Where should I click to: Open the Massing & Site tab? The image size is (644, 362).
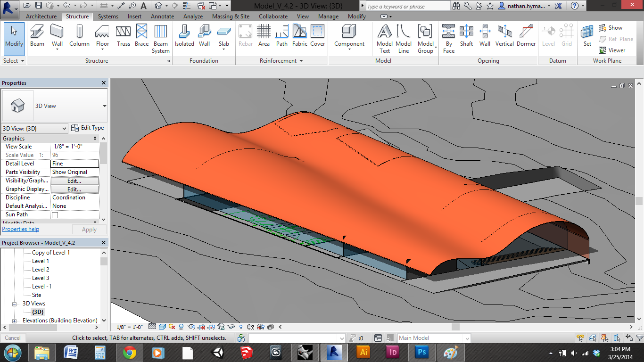pyautogui.click(x=231, y=16)
